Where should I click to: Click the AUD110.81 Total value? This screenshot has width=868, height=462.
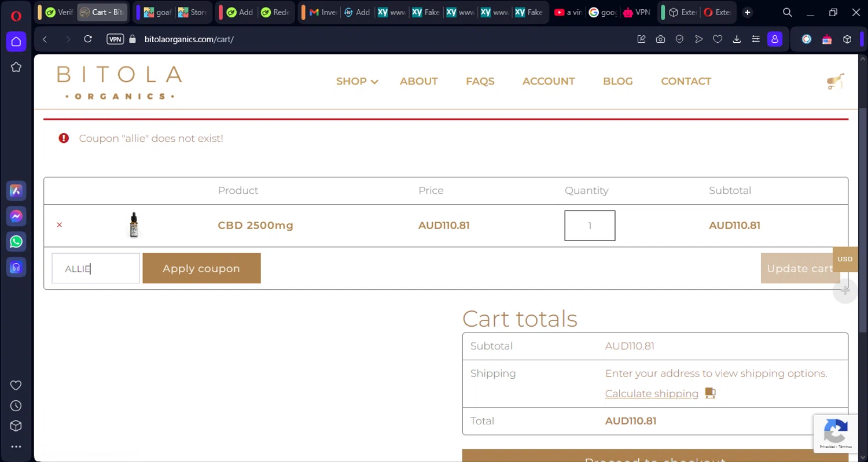(x=631, y=421)
